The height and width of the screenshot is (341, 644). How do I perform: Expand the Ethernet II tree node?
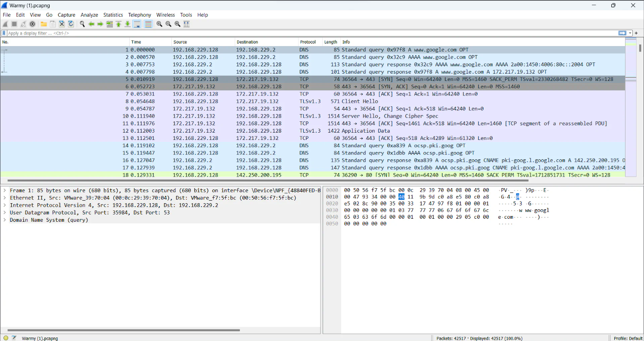pyautogui.click(x=4, y=198)
